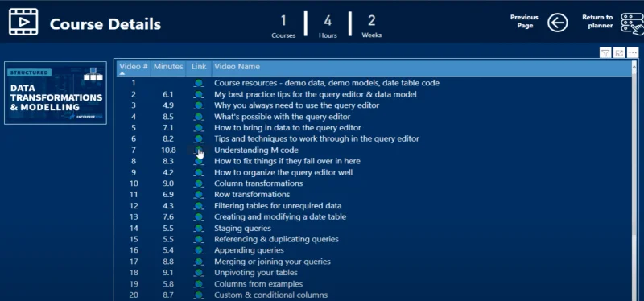Open globe link for 'Staging queries'

tap(199, 229)
